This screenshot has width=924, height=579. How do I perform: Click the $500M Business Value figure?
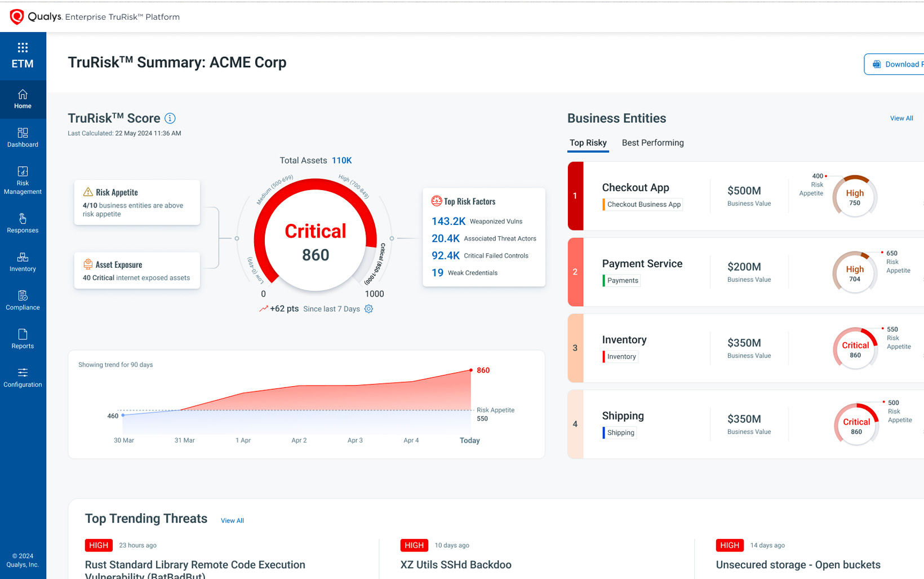[x=744, y=191]
